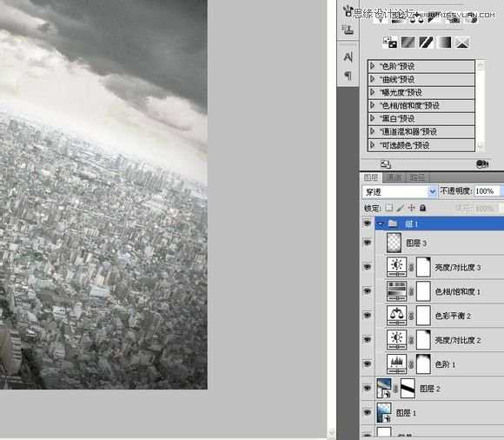Viewport: 504px width, 440px height.
Task: Collapse the 组 1 group triangle
Action: (381, 223)
